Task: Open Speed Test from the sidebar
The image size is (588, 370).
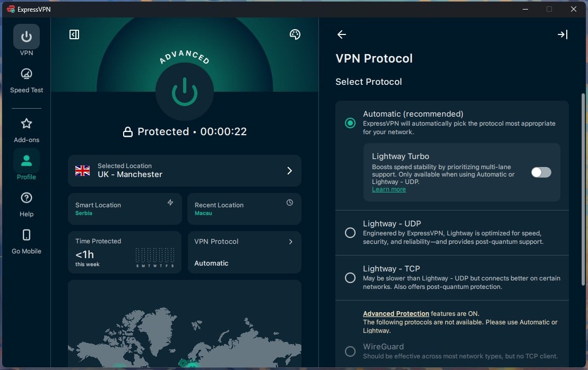Action: (26, 81)
